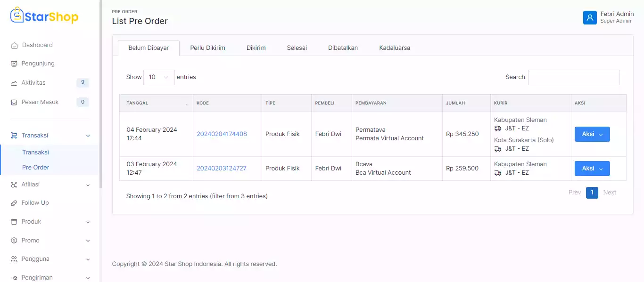The image size is (644, 282).
Task: Click the StarShop logo
Action: tap(44, 16)
